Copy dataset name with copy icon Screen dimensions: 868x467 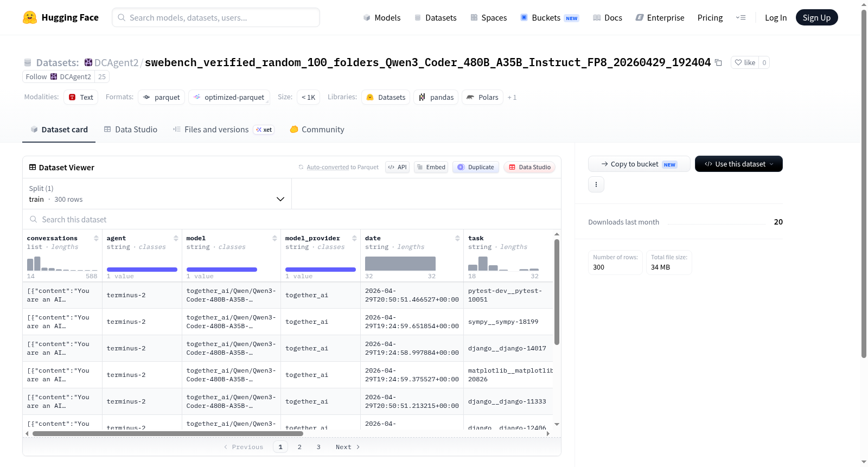click(x=718, y=62)
